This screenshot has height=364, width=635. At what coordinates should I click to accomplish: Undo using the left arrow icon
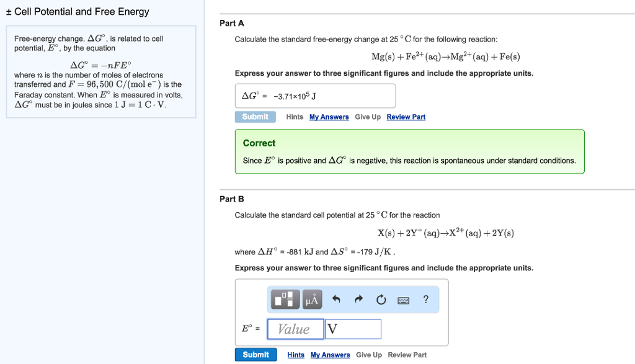click(337, 299)
